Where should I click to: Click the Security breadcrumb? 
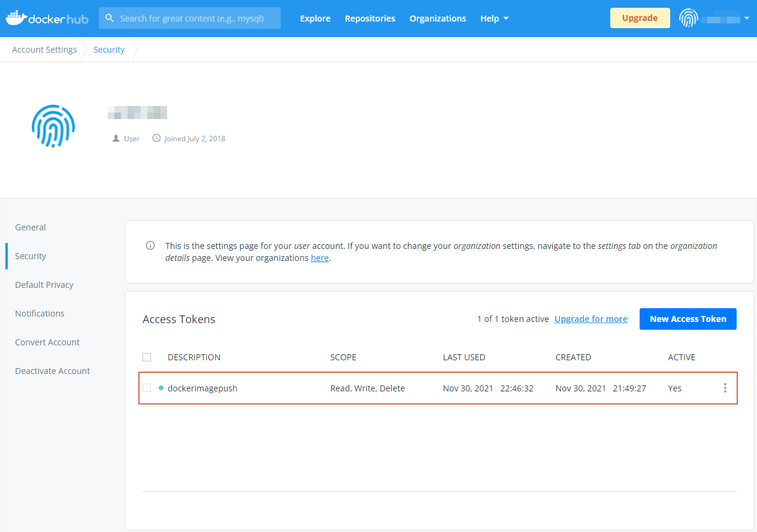click(x=109, y=50)
